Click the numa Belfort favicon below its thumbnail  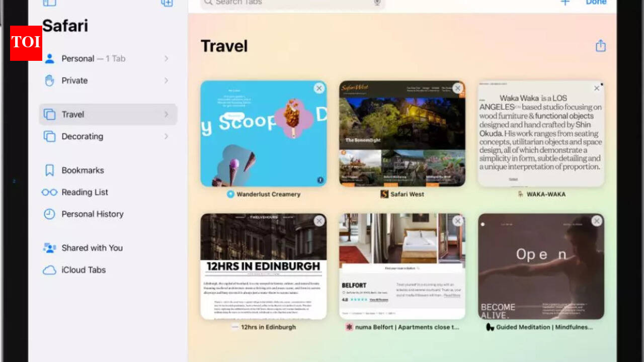click(349, 327)
